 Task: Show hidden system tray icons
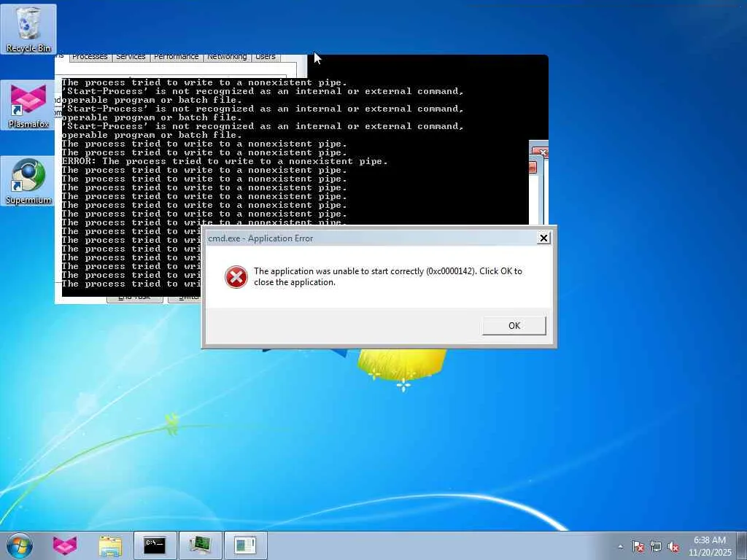tap(620, 547)
